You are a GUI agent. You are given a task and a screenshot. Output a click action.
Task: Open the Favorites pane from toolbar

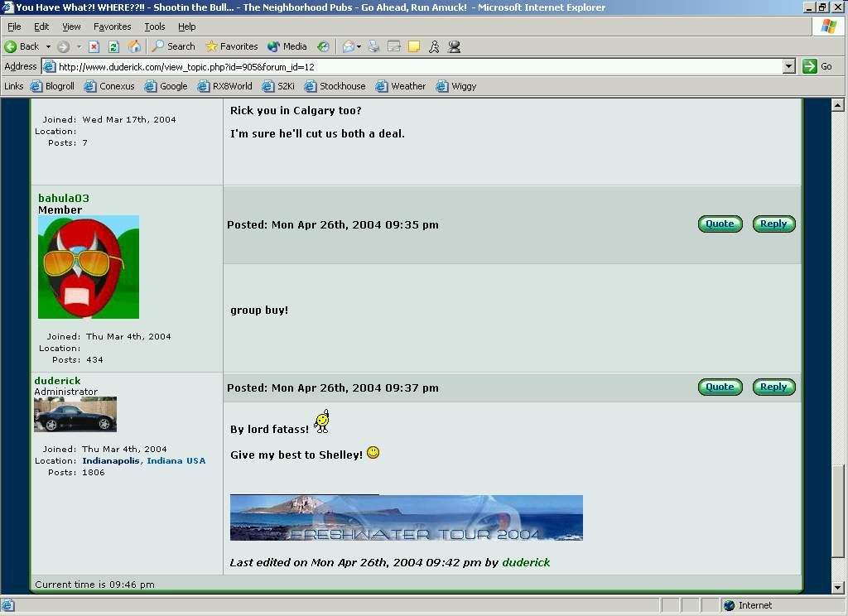tap(231, 46)
